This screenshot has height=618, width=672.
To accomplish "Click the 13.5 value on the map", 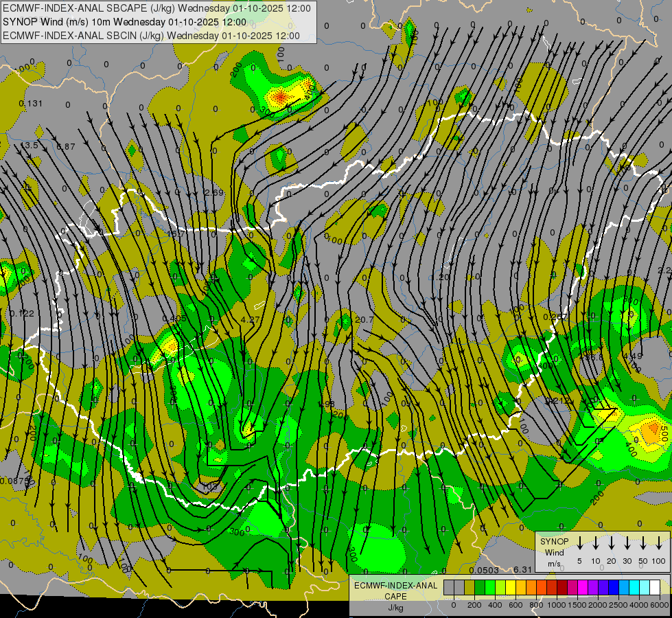I will click(29, 146).
